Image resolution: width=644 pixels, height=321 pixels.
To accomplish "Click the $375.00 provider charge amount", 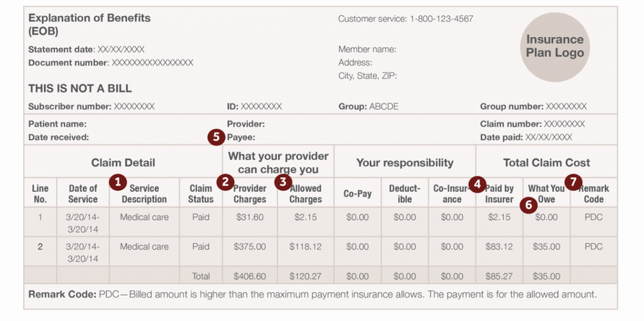I will [250, 246].
